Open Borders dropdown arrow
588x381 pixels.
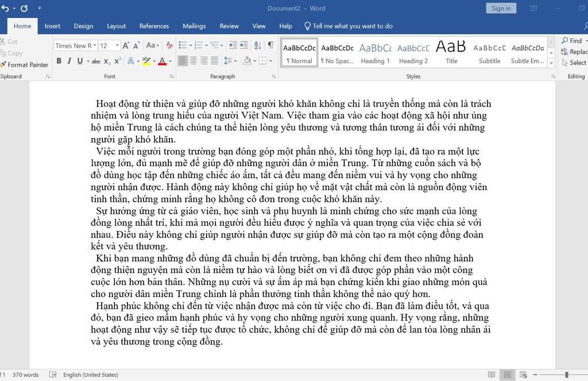tap(270, 61)
